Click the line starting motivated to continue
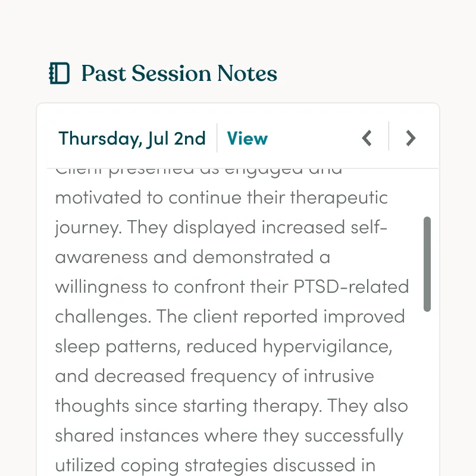The width and height of the screenshot is (476, 476). 221,198
